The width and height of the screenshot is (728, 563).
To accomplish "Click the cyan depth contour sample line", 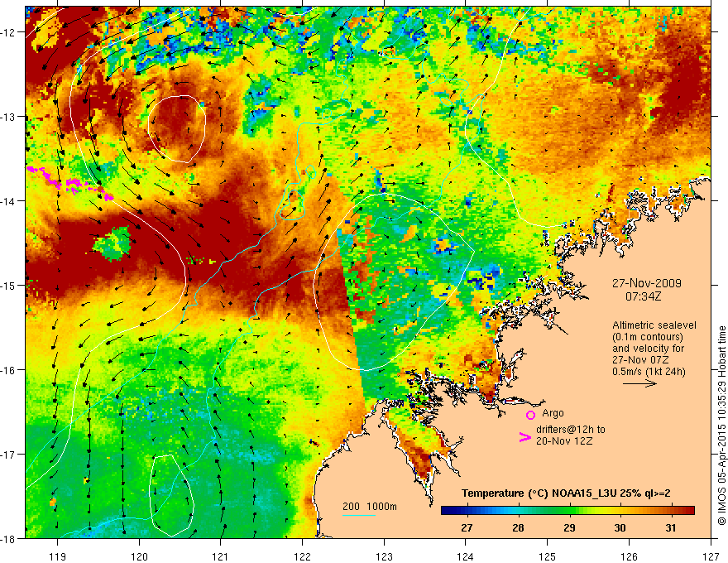I will click(x=358, y=515).
